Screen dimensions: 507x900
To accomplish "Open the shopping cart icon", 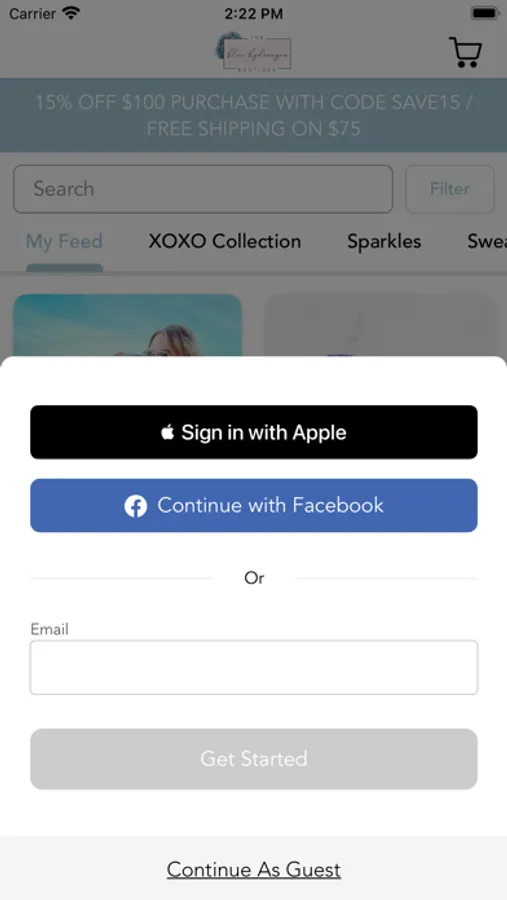I will point(465,52).
